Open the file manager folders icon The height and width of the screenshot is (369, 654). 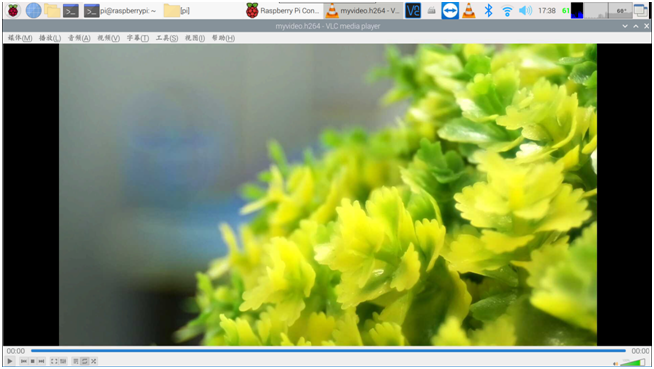point(52,10)
